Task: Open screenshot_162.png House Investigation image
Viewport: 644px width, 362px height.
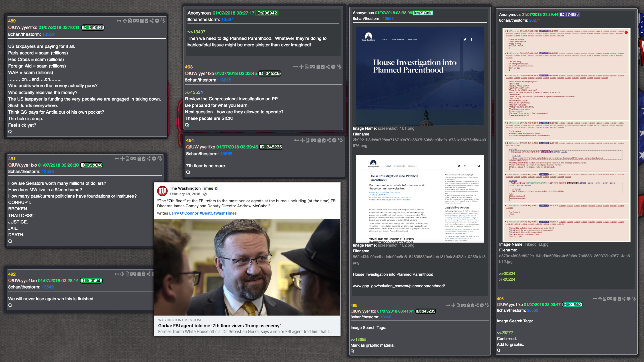Action: [x=420, y=199]
